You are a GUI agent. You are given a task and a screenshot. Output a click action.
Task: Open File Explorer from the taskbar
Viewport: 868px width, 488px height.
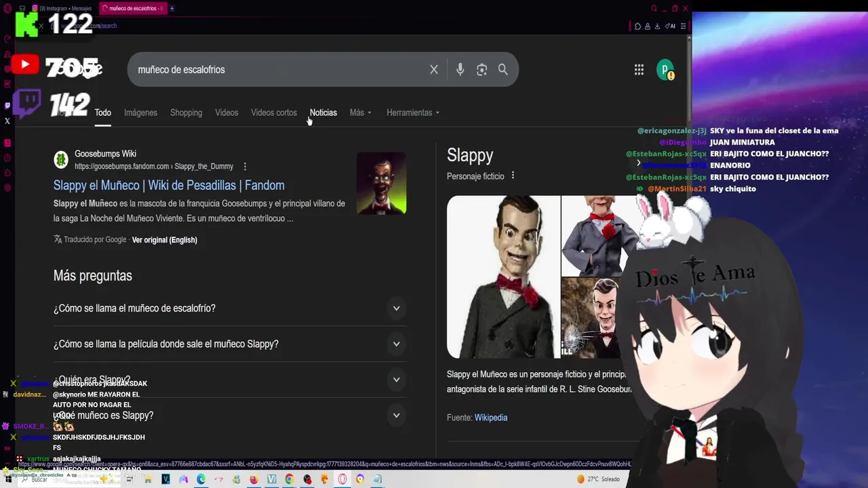coord(148,479)
